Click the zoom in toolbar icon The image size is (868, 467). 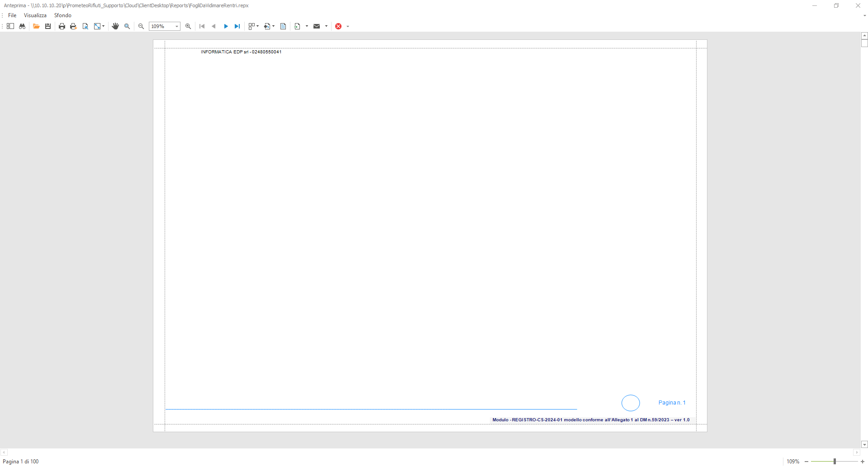pyautogui.click(x=188, y=26)
